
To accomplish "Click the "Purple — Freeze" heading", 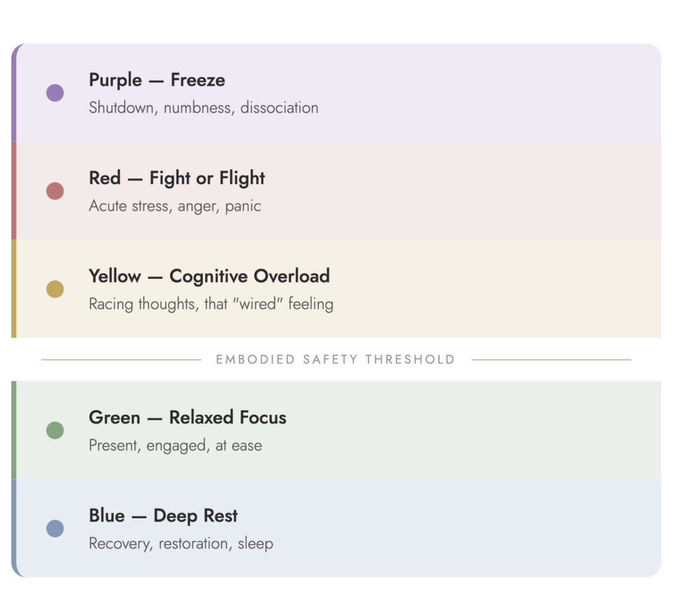I will pos(157,80).
